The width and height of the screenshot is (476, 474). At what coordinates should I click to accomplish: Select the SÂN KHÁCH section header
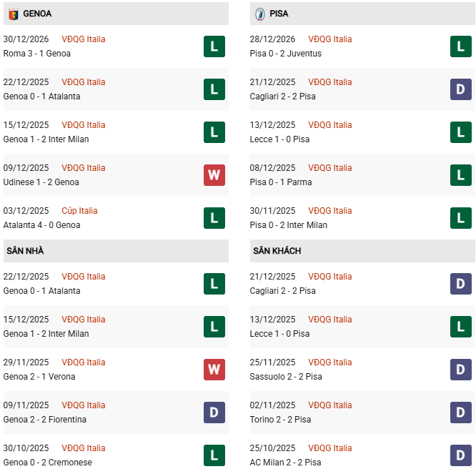(277, 251)
